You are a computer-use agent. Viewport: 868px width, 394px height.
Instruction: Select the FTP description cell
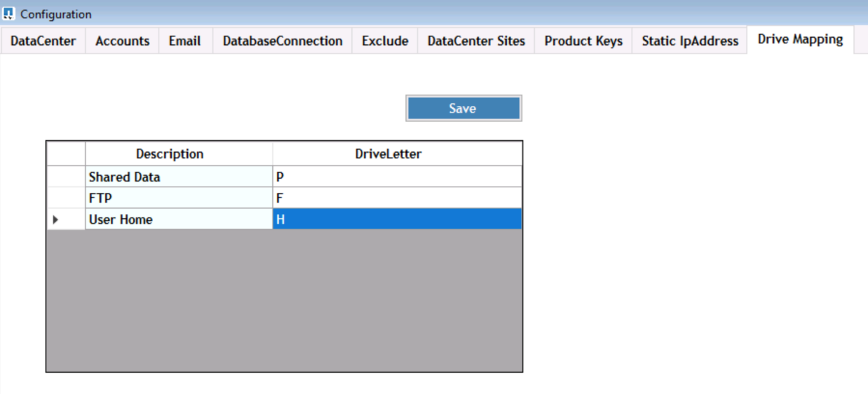click(x=179, y=198)
